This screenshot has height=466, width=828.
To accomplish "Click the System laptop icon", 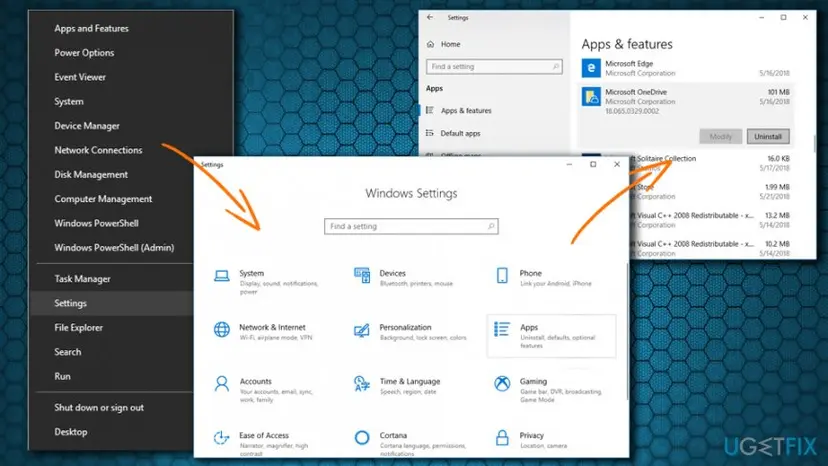I will click(222, 276).
